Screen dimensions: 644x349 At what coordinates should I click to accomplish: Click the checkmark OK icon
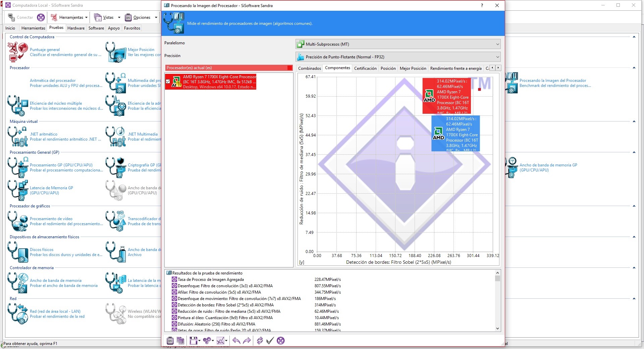coord(270,341)
